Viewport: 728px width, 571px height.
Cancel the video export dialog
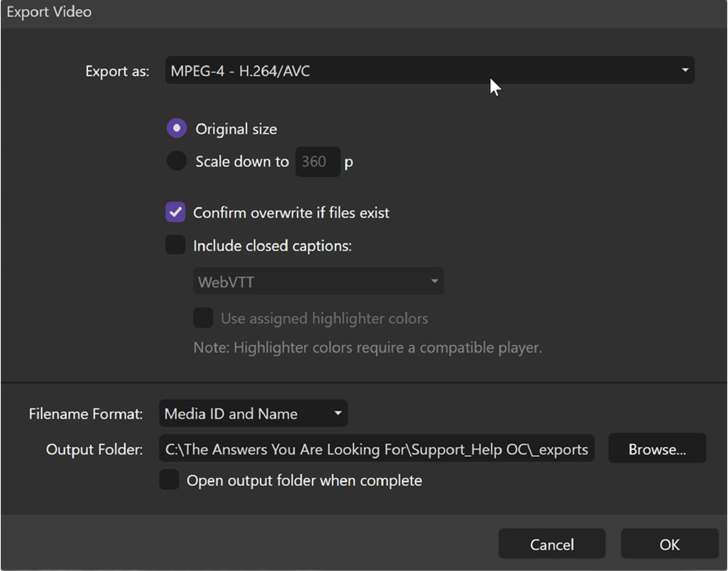[552, 544]
